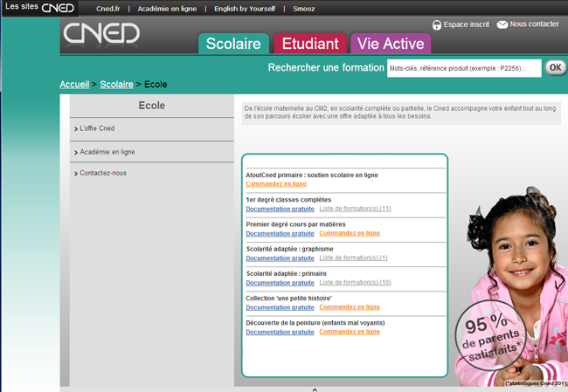Click the CNED main logo
568x392 pixels.
pos(101,33)
